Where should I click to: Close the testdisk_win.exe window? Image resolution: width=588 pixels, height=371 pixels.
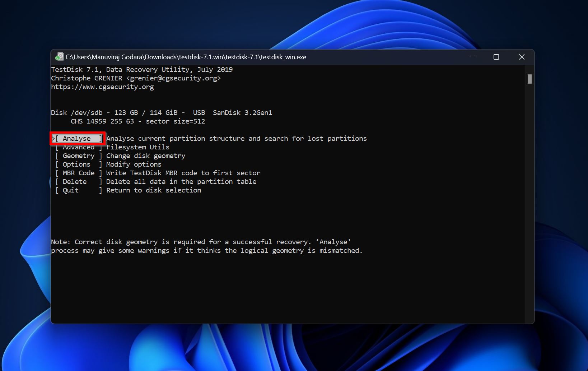pos(522,57)
